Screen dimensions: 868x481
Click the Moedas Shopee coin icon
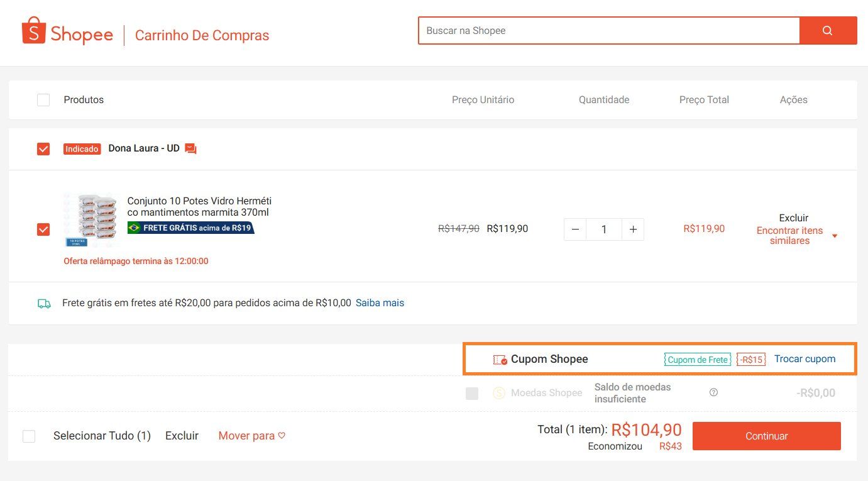pyautogui.click(x=499, y=393)
